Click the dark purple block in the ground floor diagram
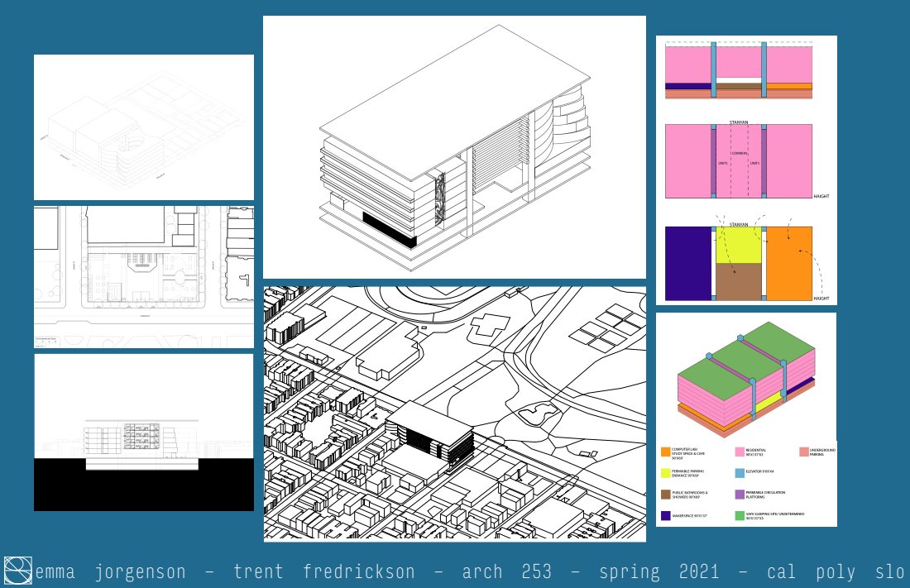 [687, 263]
